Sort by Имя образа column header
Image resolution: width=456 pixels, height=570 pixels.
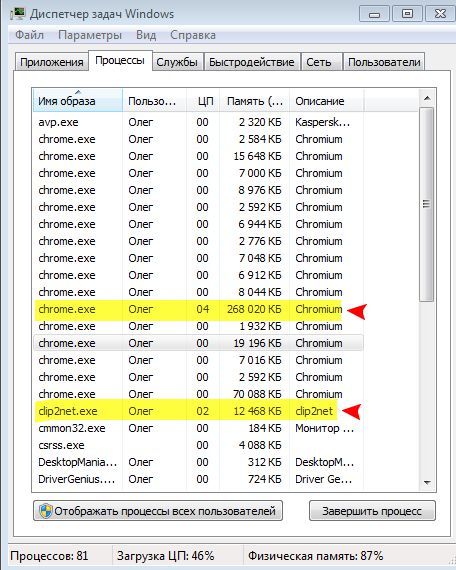tap(77, 101)
